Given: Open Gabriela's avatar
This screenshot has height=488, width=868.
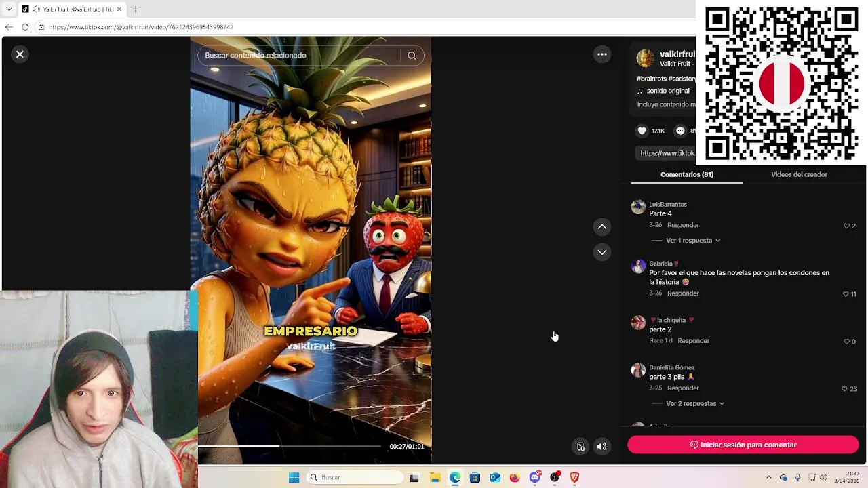Looking at the screenshot, I should (x=638, y=266).
